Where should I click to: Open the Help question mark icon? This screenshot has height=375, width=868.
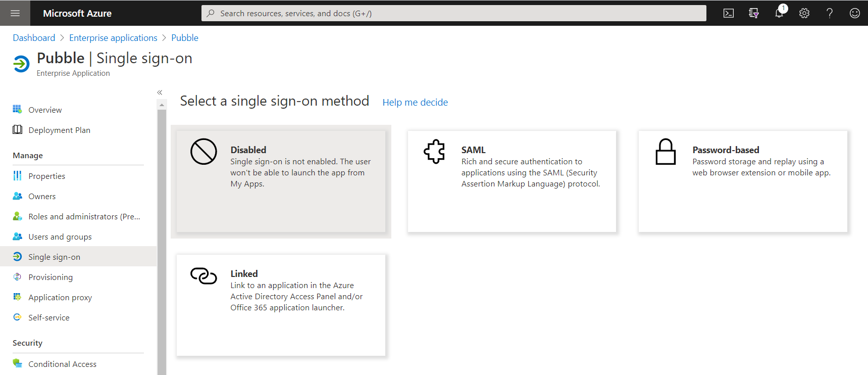[830, 13]
